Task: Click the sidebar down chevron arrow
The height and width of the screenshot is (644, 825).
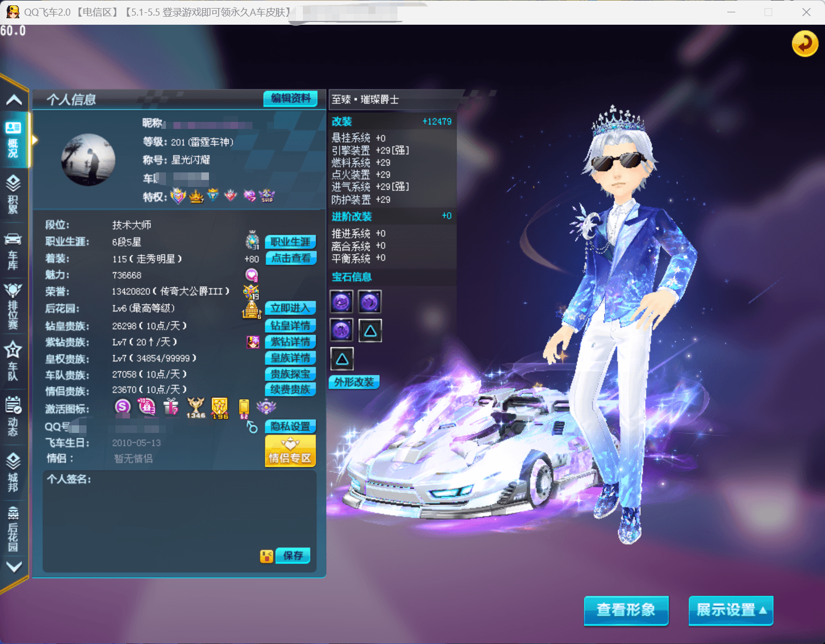Action: pos(14,567)
